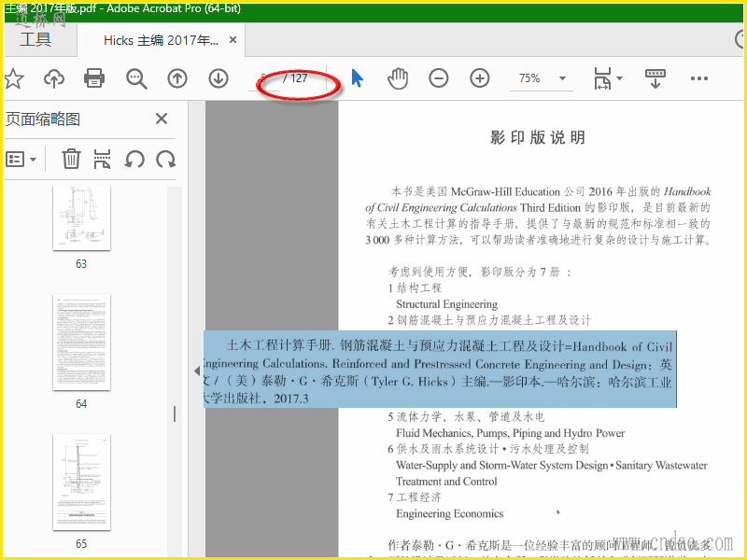This screenshot has width=747, height=560.
Task: Click the fit page width icon
Action: coord(602,78)
